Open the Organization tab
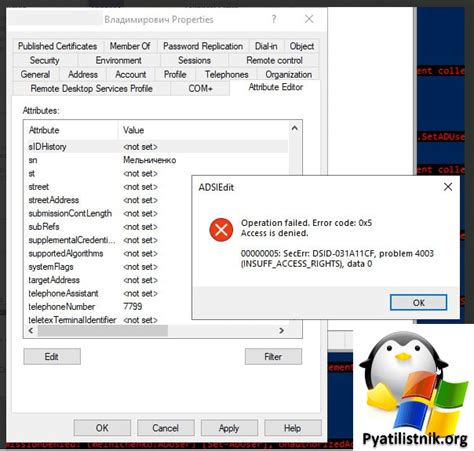This screenshot has height=451, width=474. point(288,74)
